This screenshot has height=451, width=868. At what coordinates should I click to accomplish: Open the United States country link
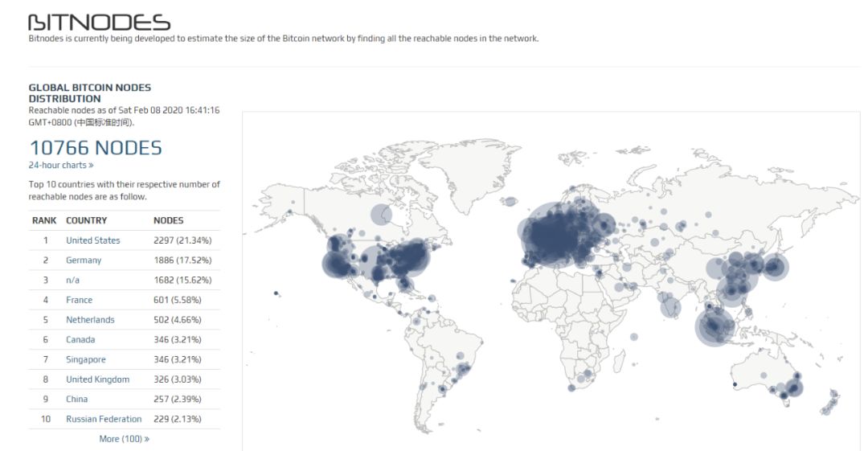tap(93, 240)
